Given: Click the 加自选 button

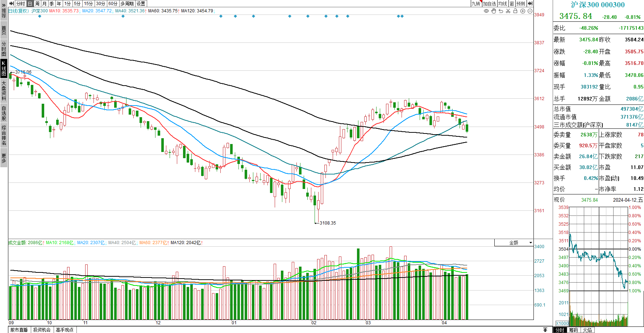Looking at the screenshot, I should point(489,4).
